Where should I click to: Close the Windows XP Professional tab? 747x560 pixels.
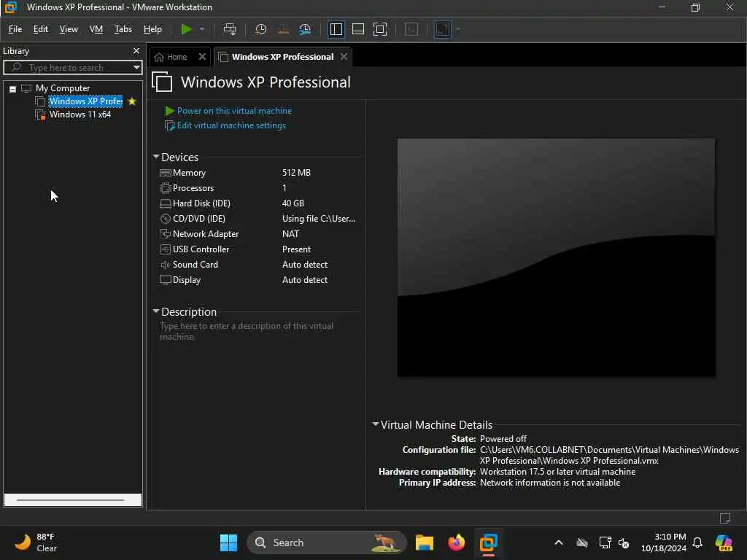click(x=344, y=57)
